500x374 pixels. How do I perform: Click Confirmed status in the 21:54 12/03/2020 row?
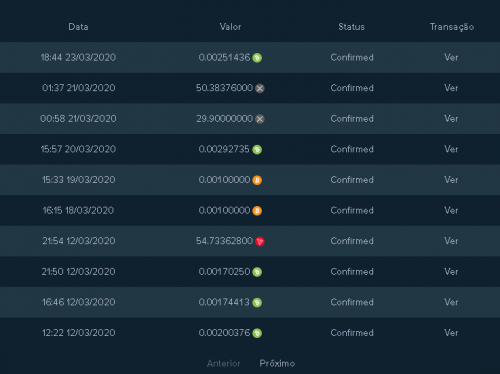pyautogui.click(x=352, y=241)
